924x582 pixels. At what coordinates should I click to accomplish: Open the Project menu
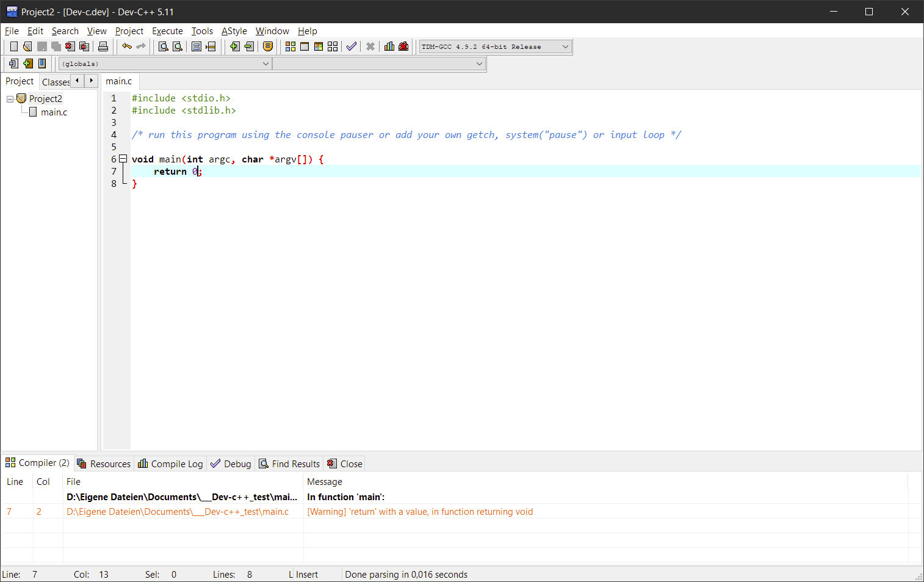point(129,31)
